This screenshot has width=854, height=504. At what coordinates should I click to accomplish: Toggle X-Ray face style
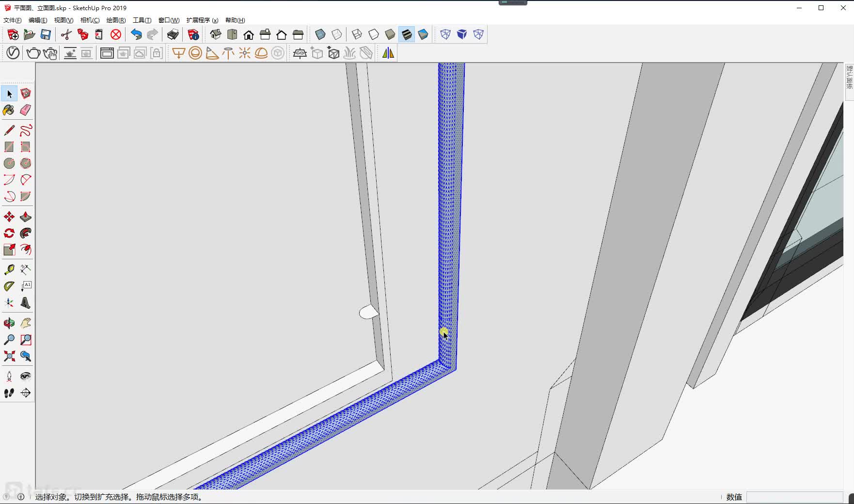pos(320,34)
